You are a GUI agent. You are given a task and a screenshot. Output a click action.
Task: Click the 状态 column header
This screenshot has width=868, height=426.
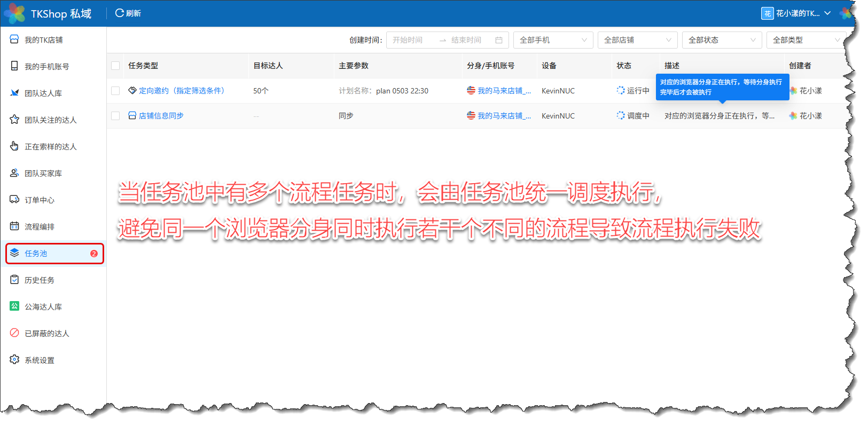coord(624,66)
